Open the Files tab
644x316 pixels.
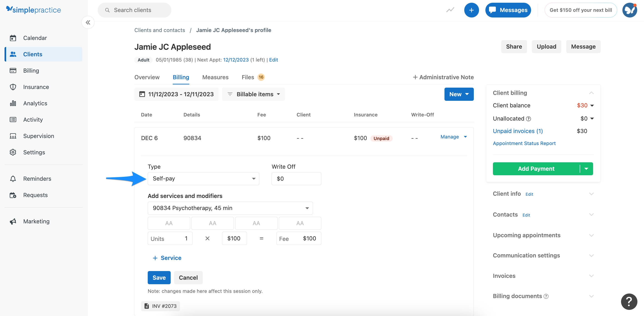[248, 77]
